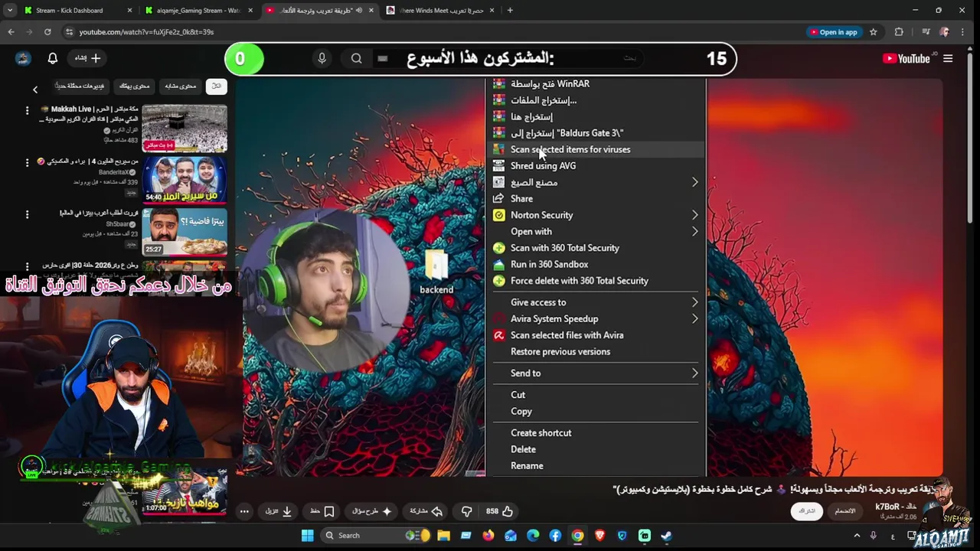Open Brave browser from taskbar

point(599,536)
